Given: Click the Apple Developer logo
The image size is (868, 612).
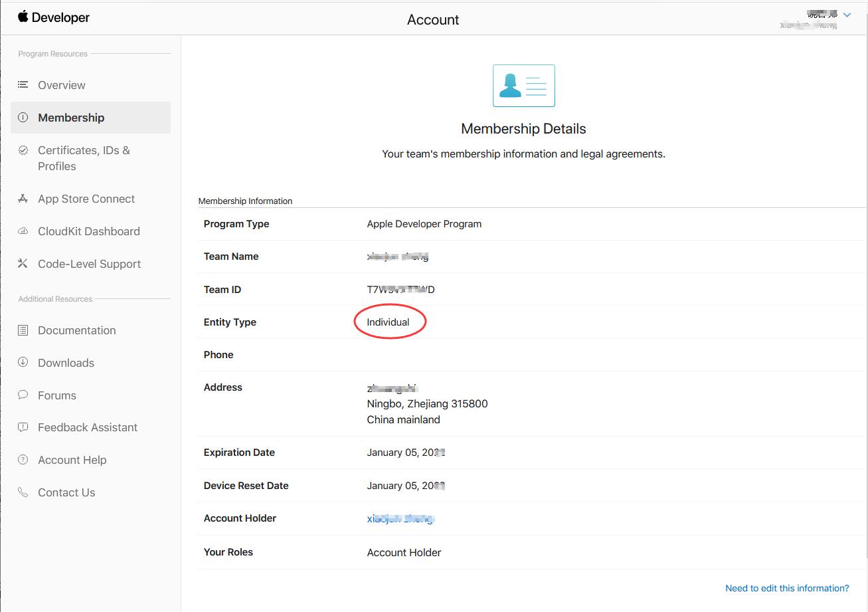Looking at the screenshot, I should pos(54,17).
